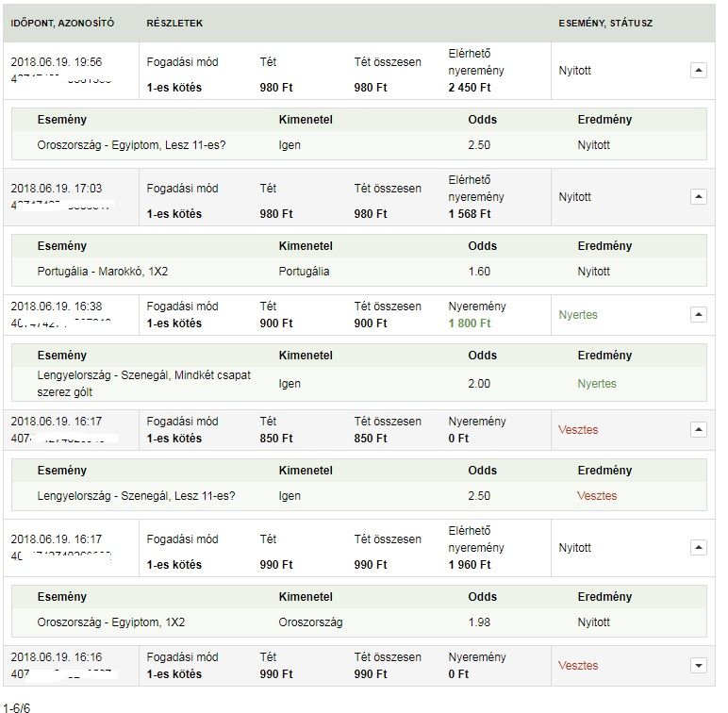Click the IDŐPONT, AZONOSÍTÓ column header
The image size is (728, 713).
(62, 23)
